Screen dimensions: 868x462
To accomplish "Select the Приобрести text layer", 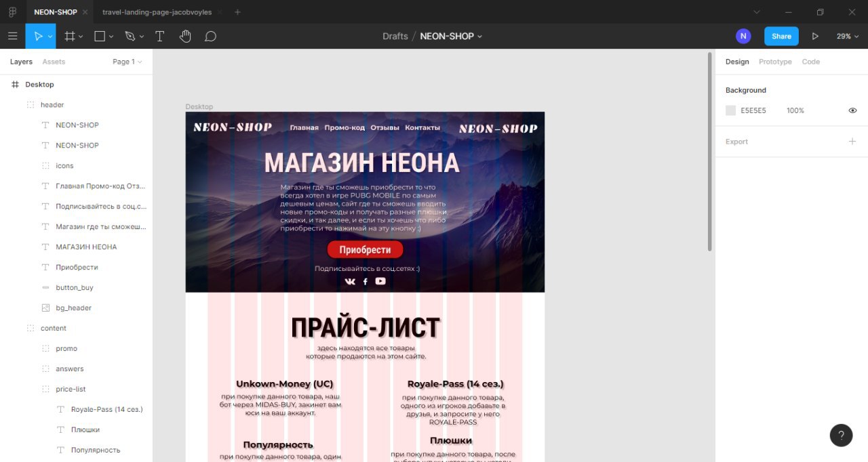I will (x=76, y=267).
